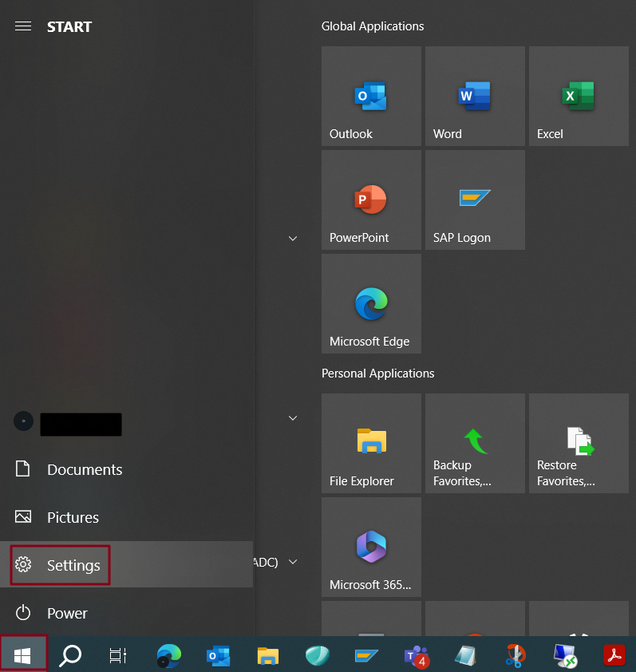Click the Backup Favorites tile
The height and width of the screenshot is (672, 636).
[475, 443]
